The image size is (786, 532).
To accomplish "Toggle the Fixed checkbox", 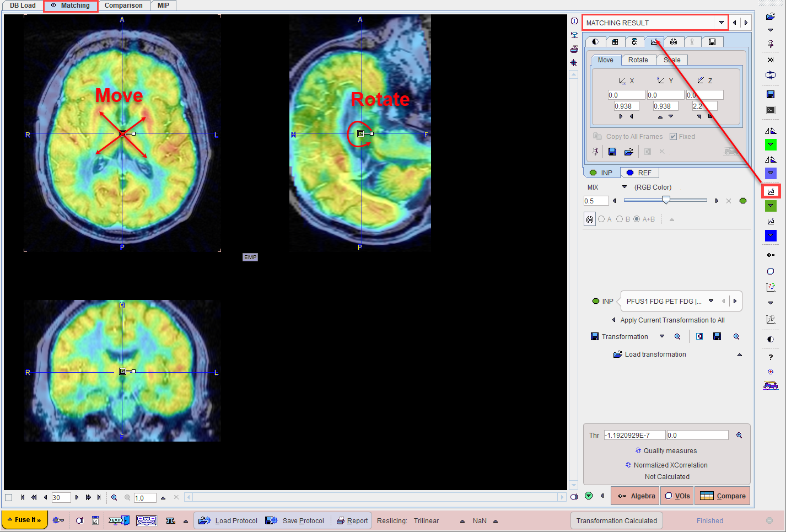I will pyautogui.click(x=673, y=137).
